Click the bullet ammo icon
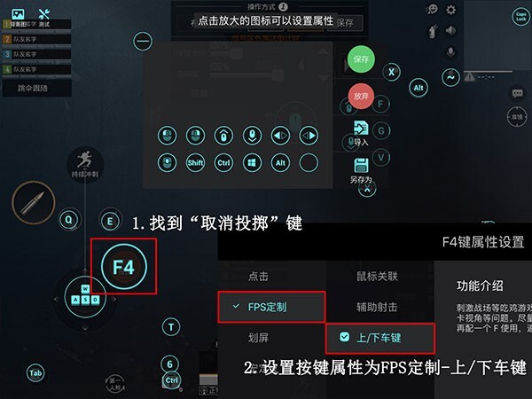Viewport: 532px width, 399px height. pos(34,202)
